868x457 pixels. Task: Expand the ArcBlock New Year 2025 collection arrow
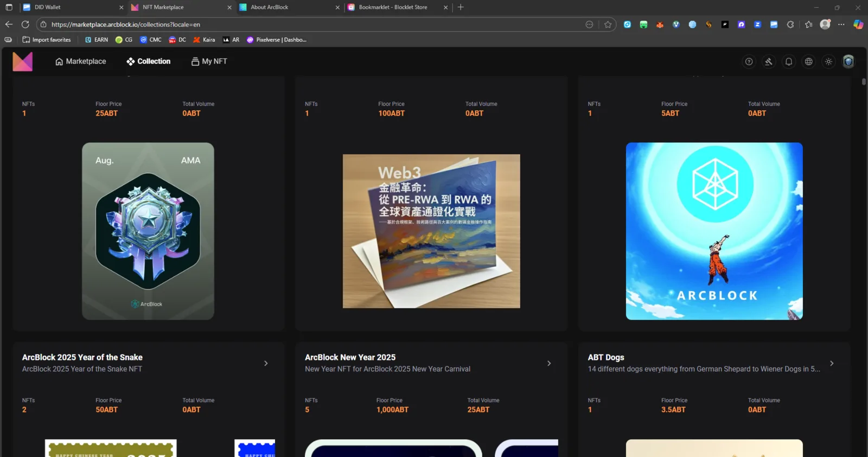549,363
